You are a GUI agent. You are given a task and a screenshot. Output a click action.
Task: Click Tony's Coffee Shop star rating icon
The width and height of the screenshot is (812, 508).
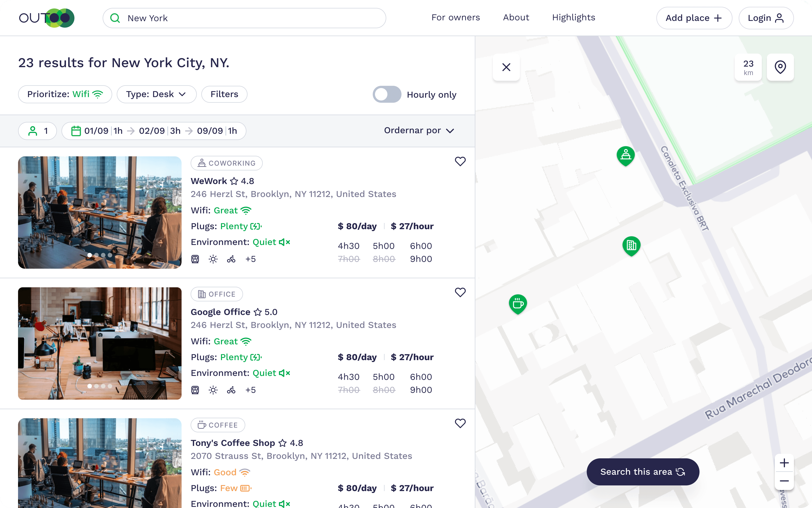(283, 443)
